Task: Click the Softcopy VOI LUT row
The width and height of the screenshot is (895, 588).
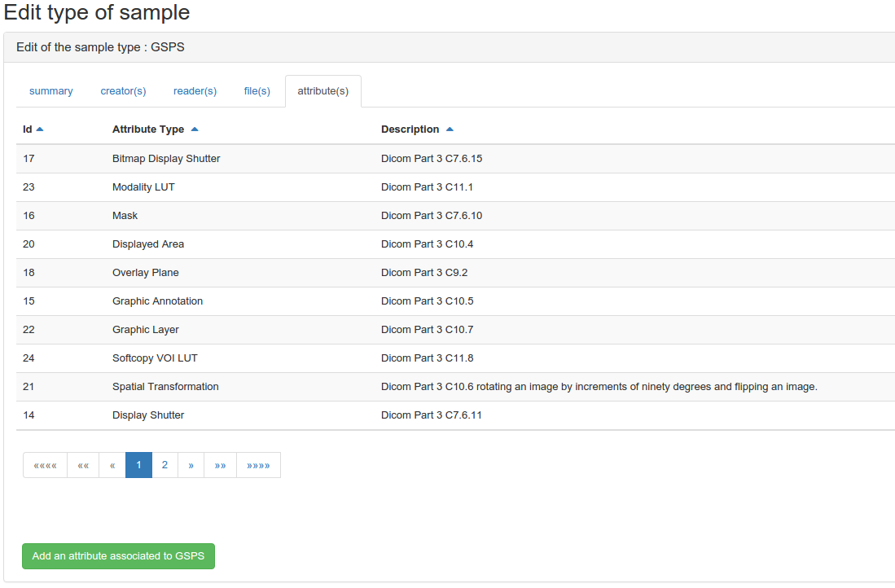Action: (x=155, y=358)
